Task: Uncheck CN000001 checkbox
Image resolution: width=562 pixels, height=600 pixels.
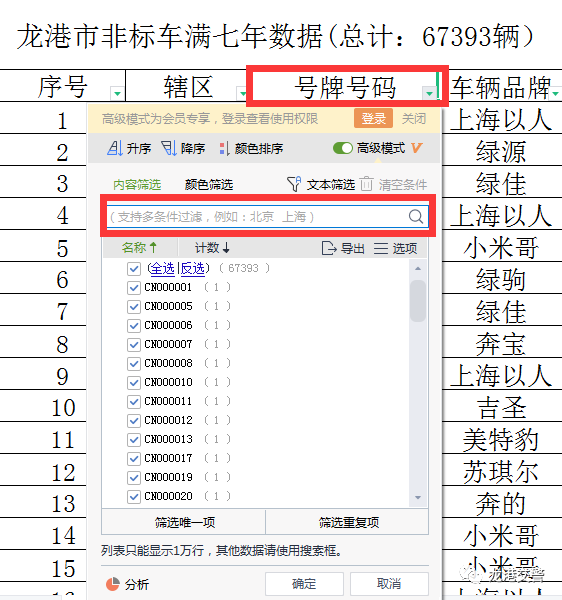Action: point(134,287)
